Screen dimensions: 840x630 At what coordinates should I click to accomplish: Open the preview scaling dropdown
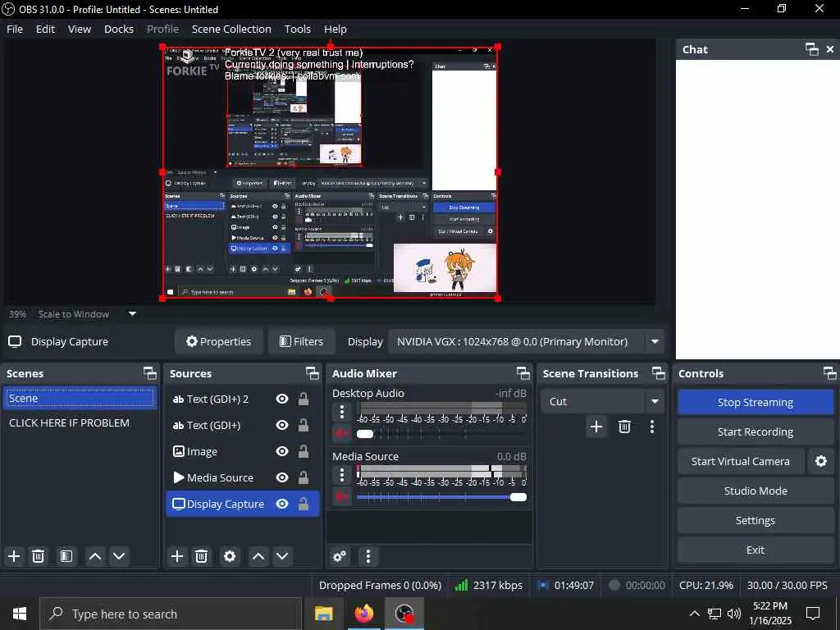tap(132, 314)
